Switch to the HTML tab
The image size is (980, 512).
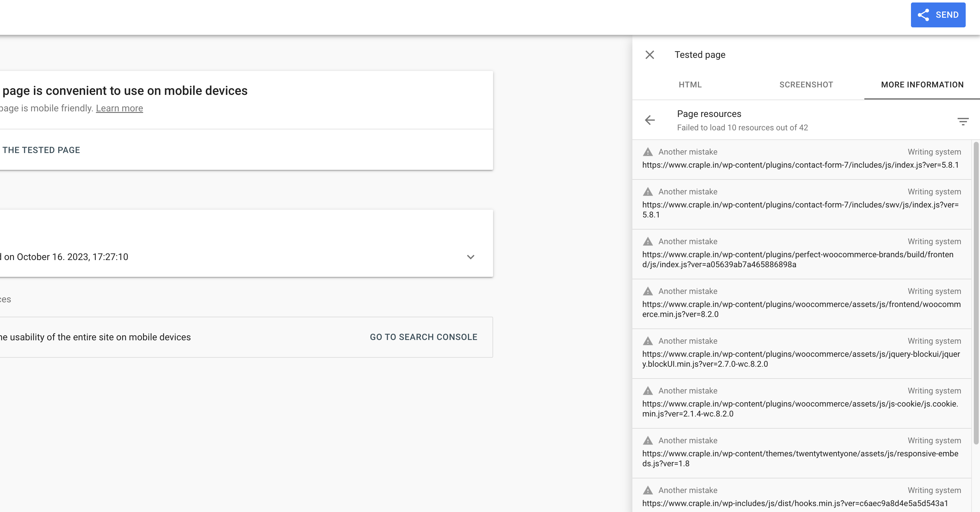pos(690,85)
